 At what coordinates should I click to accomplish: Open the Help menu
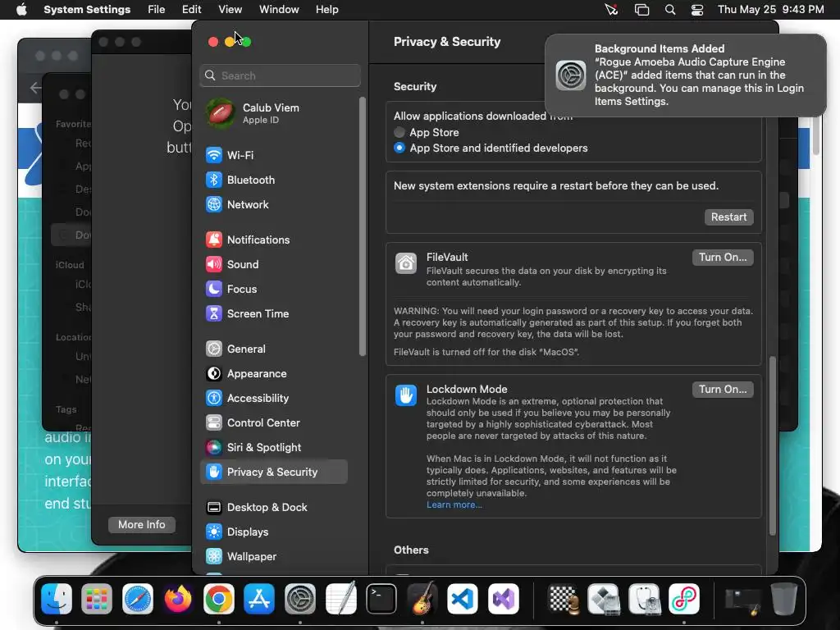pos(326,10)
